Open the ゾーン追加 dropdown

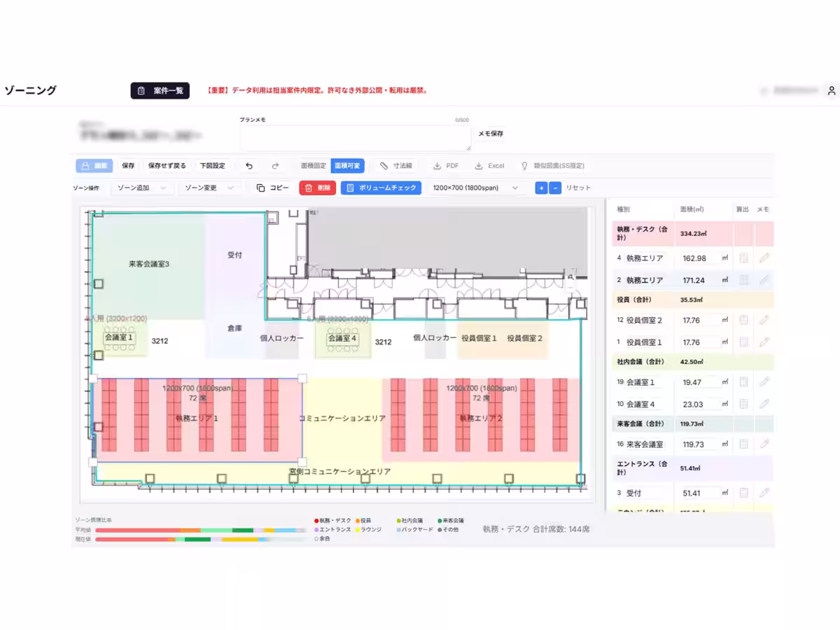point(141,188)
